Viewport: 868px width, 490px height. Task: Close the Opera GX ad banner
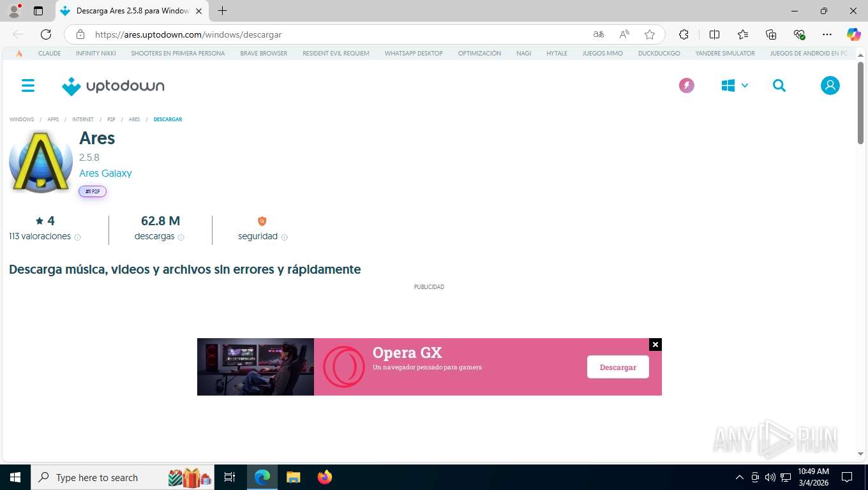coord(655,345)
